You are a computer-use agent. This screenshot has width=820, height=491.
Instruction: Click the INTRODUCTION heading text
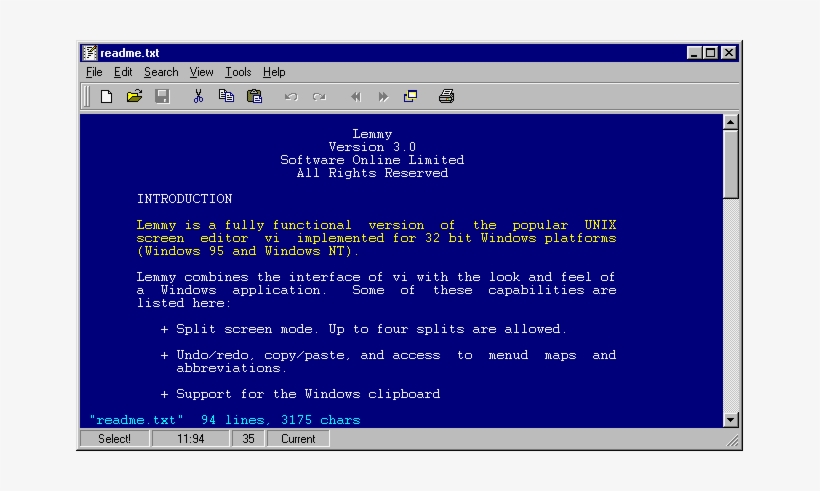(184, 199)
